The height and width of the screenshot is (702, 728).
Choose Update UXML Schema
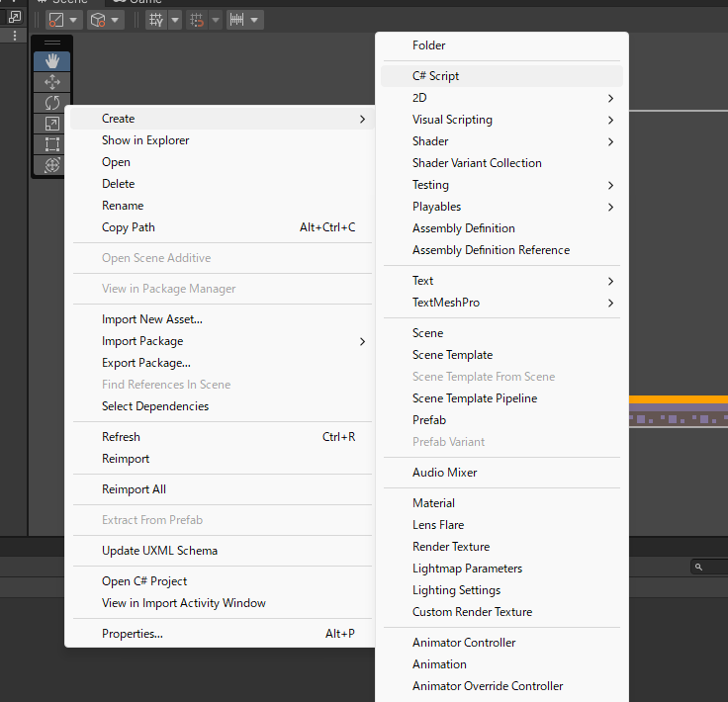click(222, 551)
